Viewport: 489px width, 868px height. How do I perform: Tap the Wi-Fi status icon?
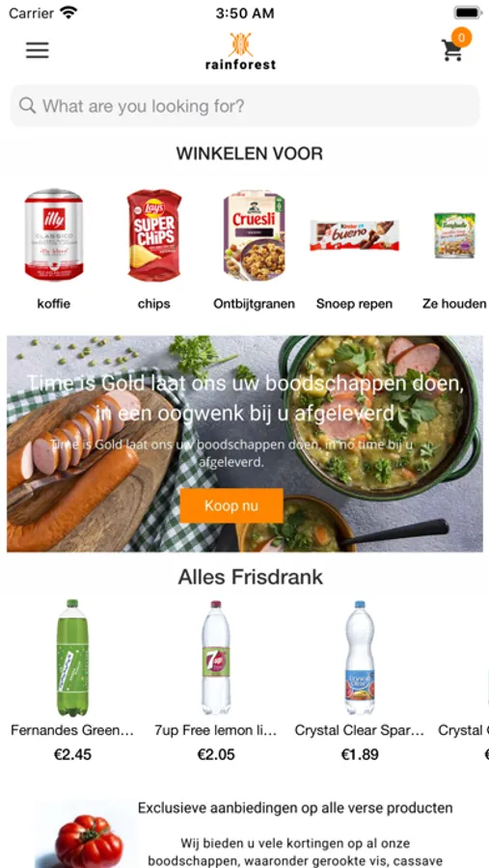68,13
